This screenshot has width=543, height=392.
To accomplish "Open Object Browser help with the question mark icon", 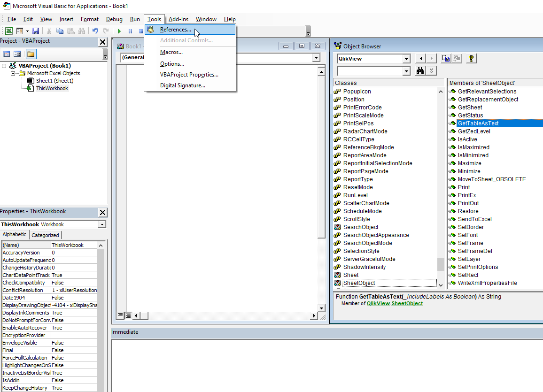I will point(472,59).
